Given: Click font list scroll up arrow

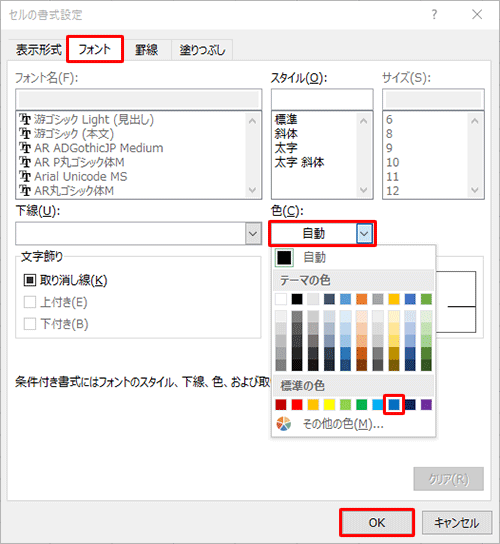Looking at the screenshot, I should (x=252, y=121).
